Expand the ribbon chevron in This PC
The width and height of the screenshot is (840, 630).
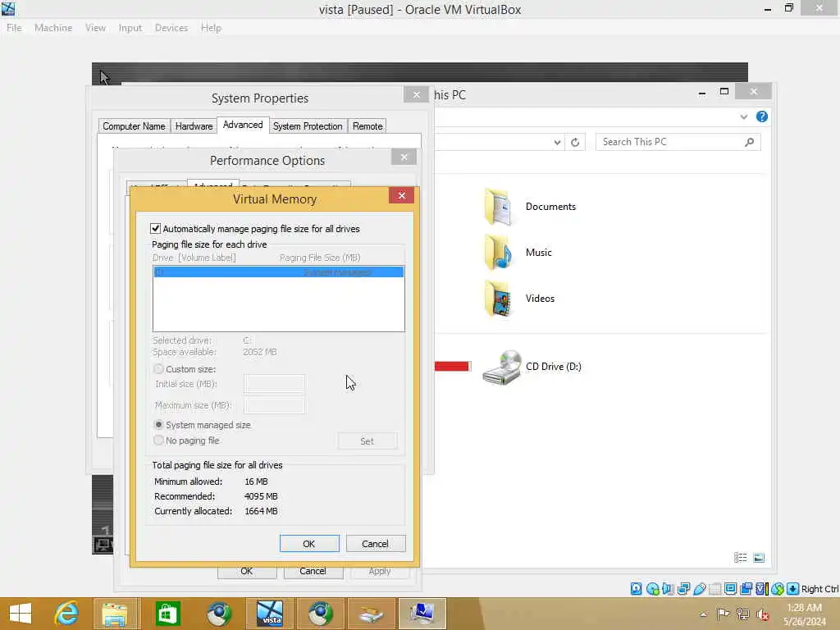[743, 116]
